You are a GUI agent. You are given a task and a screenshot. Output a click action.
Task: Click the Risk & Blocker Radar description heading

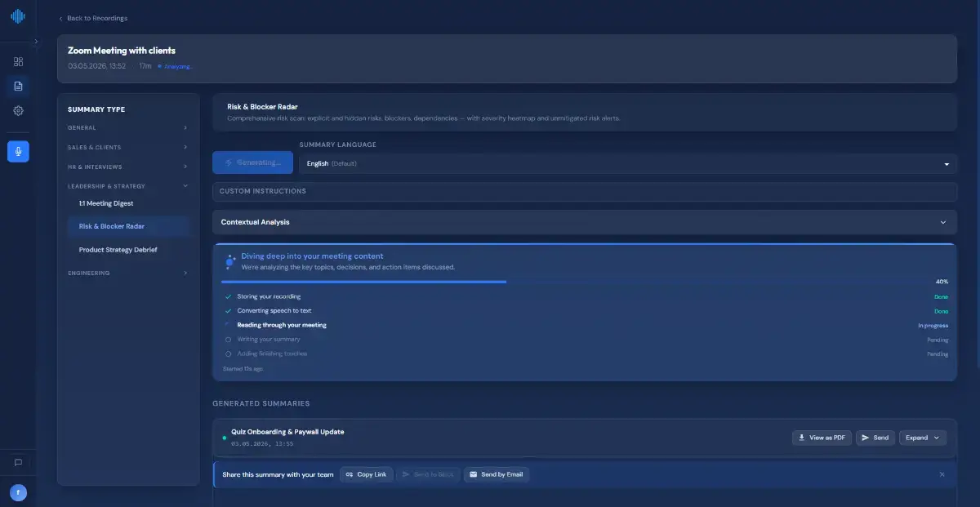262,107
